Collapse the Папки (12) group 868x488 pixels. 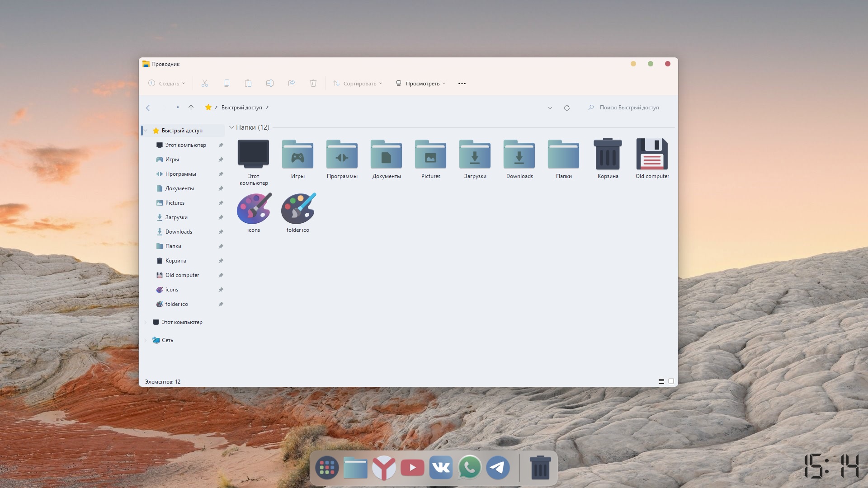click(231, 127)
